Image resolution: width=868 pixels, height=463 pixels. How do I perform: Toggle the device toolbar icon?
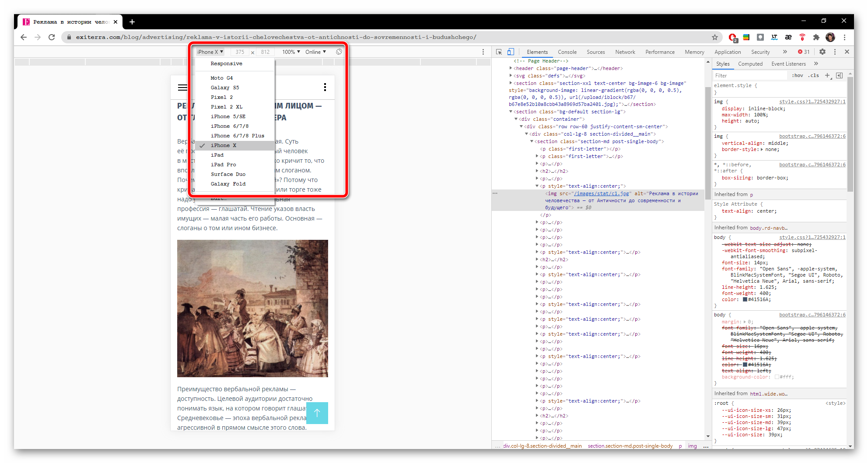(x=510, y=52)
